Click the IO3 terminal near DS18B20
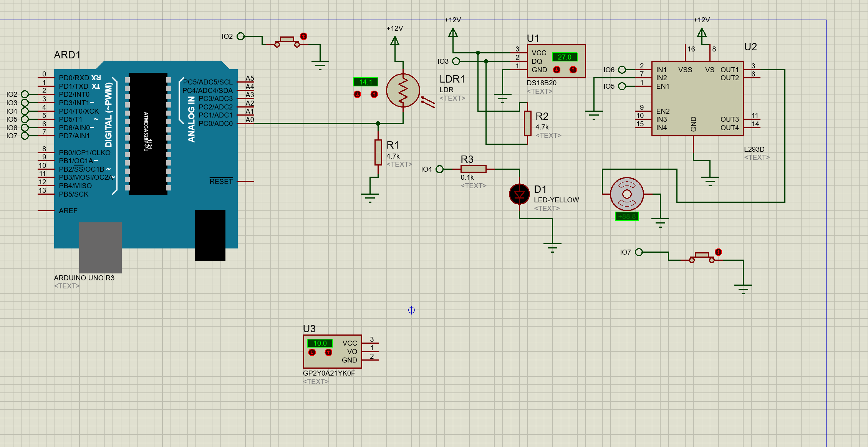This screenshot has height=447, width=868. [456, 61]
